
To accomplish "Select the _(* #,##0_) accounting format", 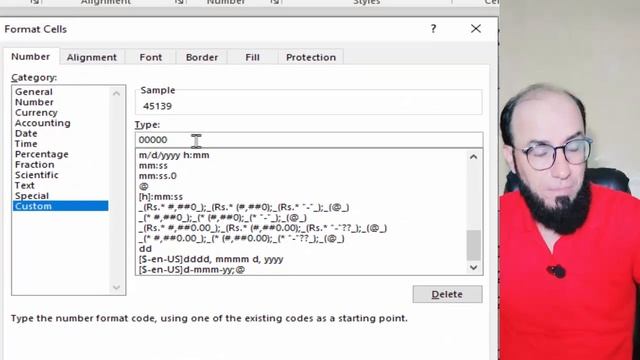I will click(x=222, y=218).
